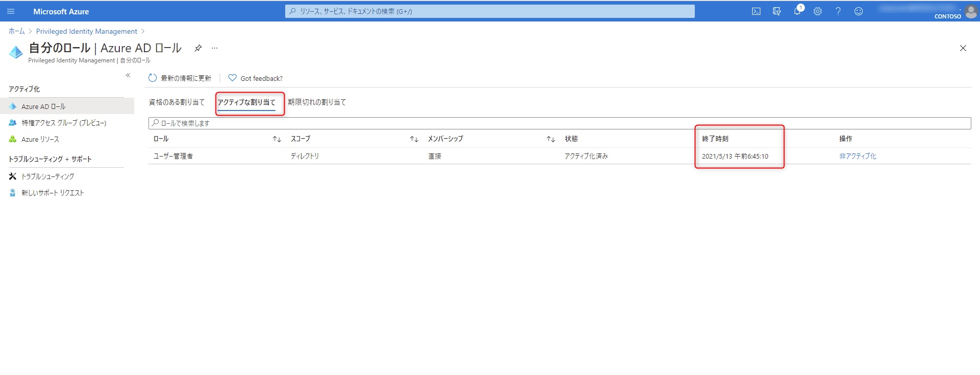Click the PIM blade diamond icon
The height and width of the screenshot is (375, 980).
[16, 52]
